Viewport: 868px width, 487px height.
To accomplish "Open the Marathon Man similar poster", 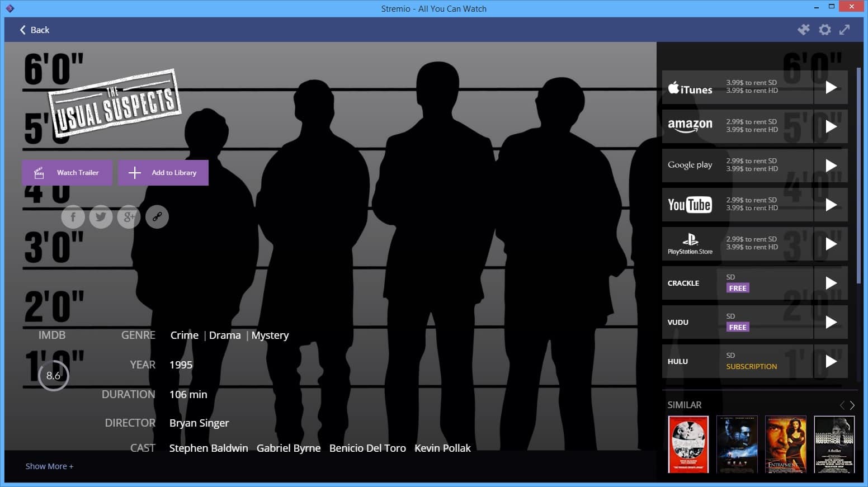I will [x=834, y=445].
